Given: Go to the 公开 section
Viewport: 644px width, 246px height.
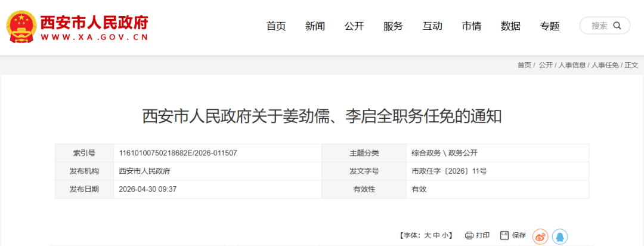Looking at the screenshot, I should click(354, 26).
